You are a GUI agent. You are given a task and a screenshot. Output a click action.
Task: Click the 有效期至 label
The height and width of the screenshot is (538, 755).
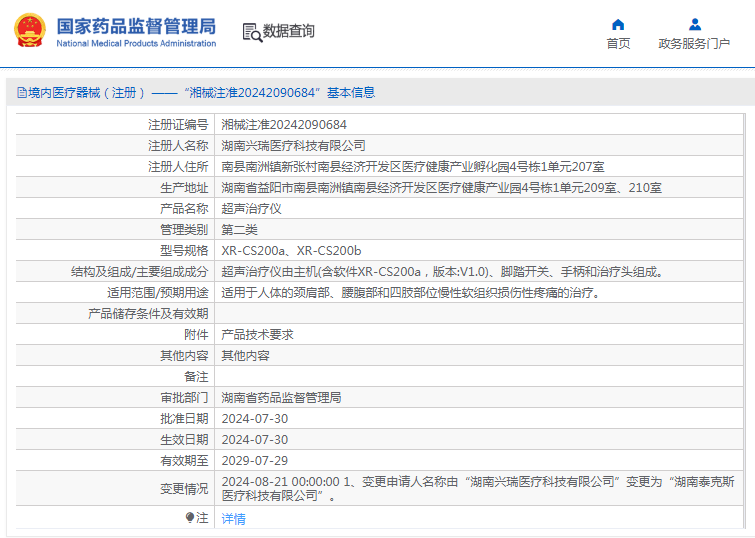(184, 460)
